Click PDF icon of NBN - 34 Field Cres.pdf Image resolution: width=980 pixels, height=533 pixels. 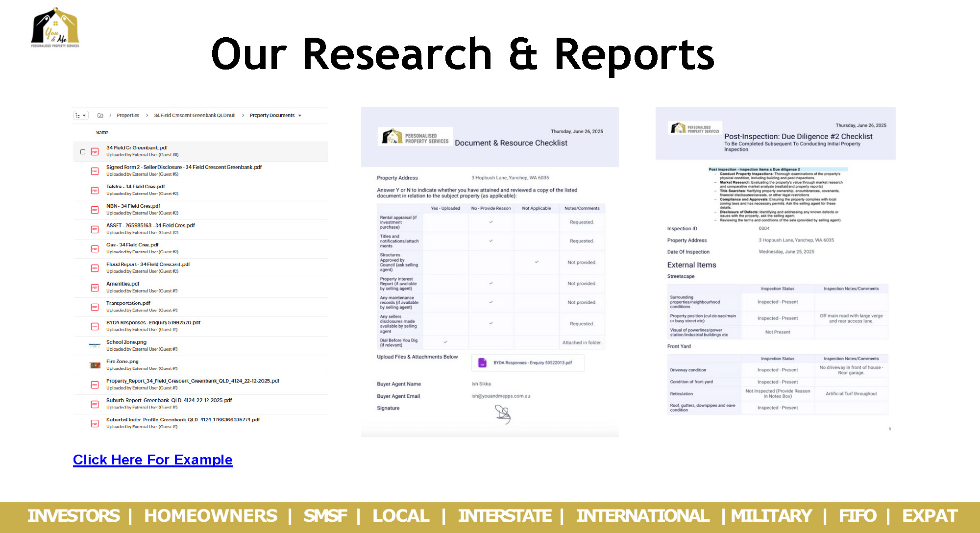pos(95,210)
